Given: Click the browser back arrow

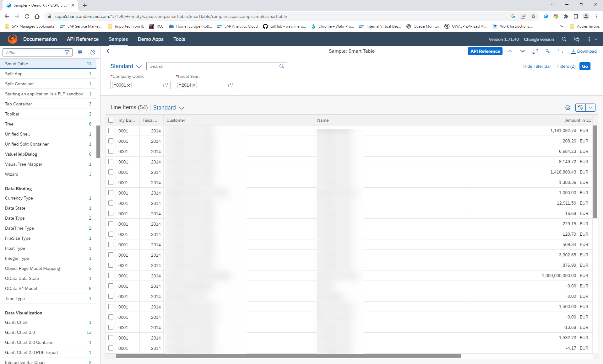Looking at the screenshot, I should coord(7,16).
